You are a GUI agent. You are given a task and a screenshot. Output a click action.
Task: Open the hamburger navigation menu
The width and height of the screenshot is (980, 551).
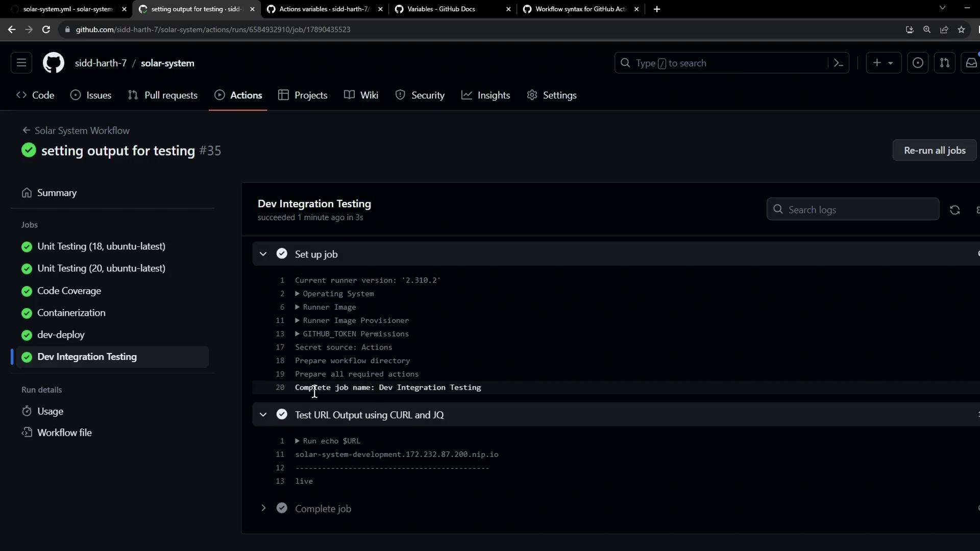click(21, 63)
